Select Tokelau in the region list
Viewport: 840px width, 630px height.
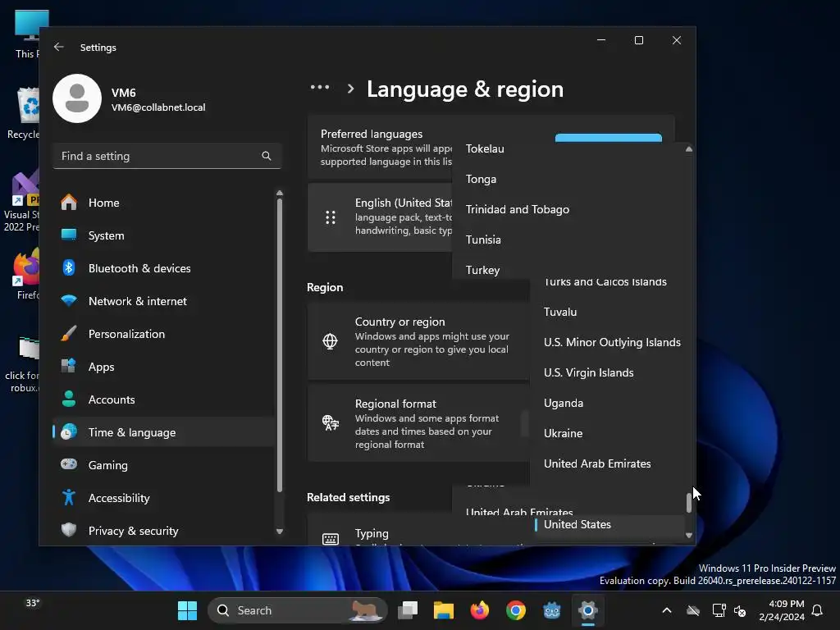tap(485, 148)
